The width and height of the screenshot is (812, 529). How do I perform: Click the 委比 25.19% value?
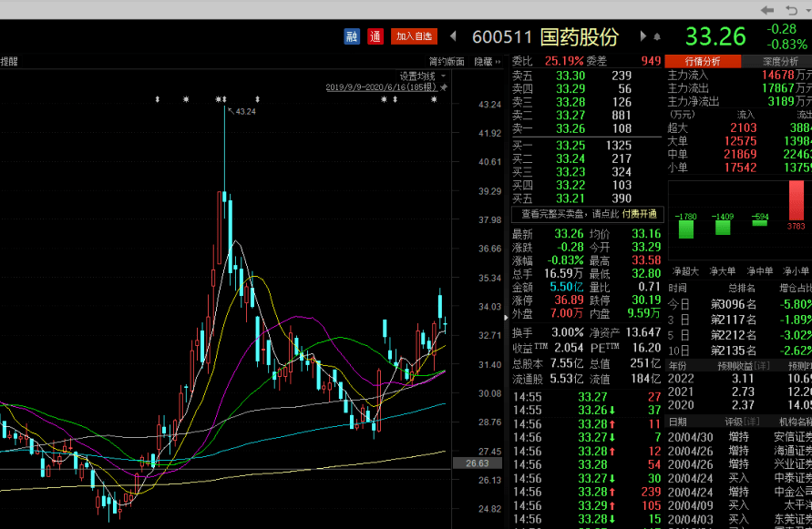(564, 61)
